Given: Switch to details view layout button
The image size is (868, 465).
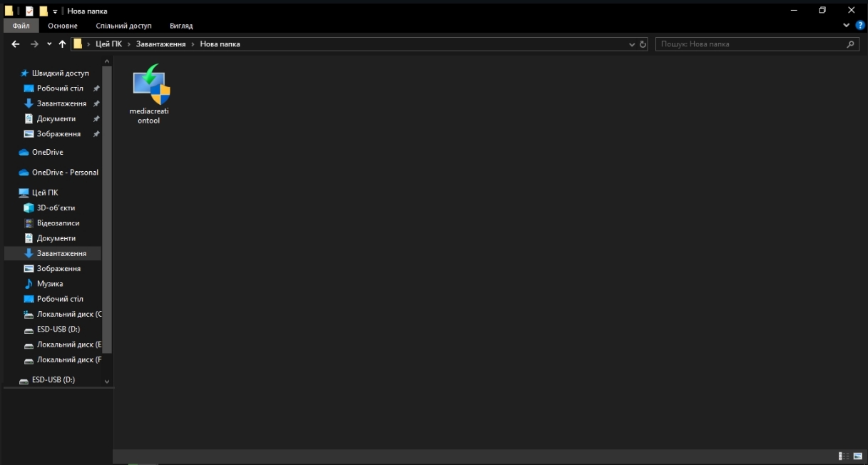Looking at the screenshot, I should [x=844, y=456].
